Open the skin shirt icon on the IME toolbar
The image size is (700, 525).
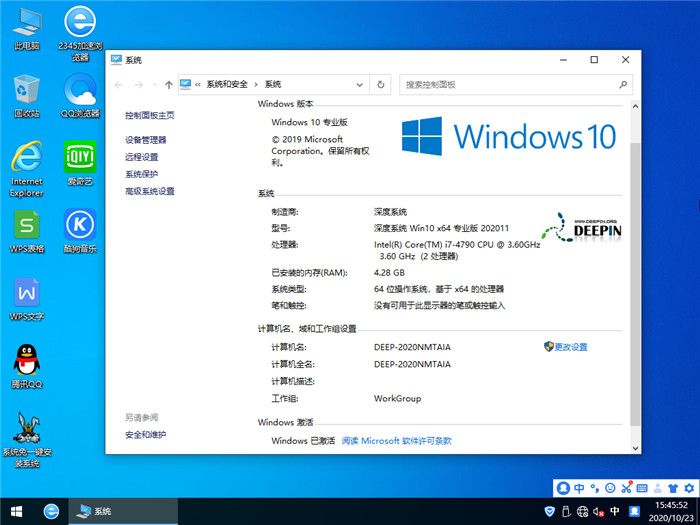tap(673, 488)
